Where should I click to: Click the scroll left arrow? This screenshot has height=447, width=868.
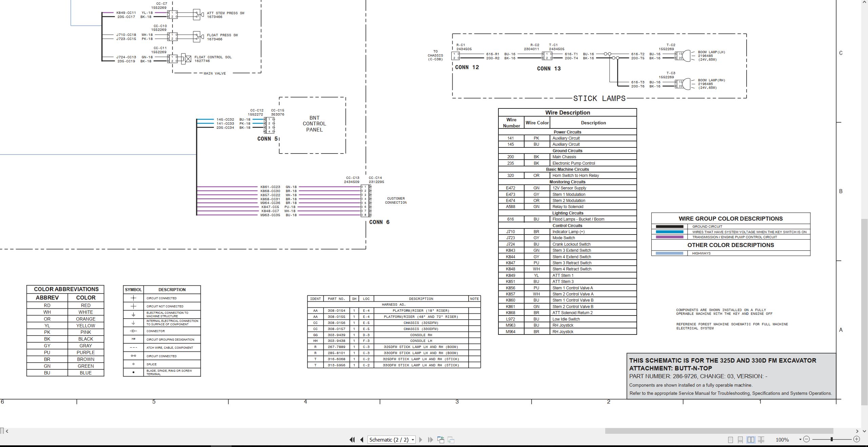pyautogui.click(x=7, y=431)
